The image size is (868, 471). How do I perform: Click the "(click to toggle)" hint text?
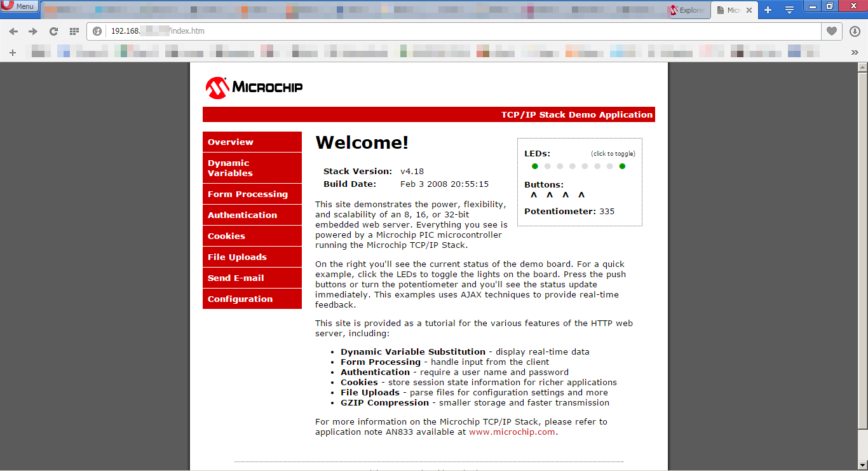click(613, 154)
